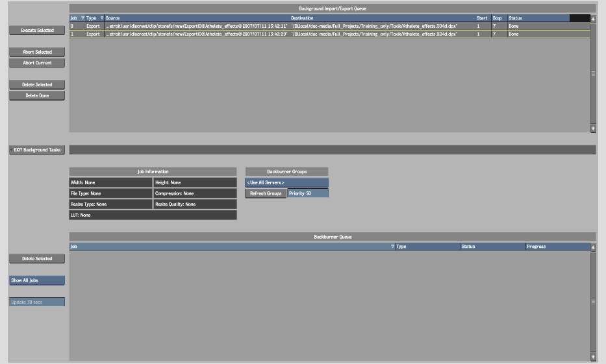Click the Priority 50 field
This screenshot has width=606, height=364.
point(308,193)
